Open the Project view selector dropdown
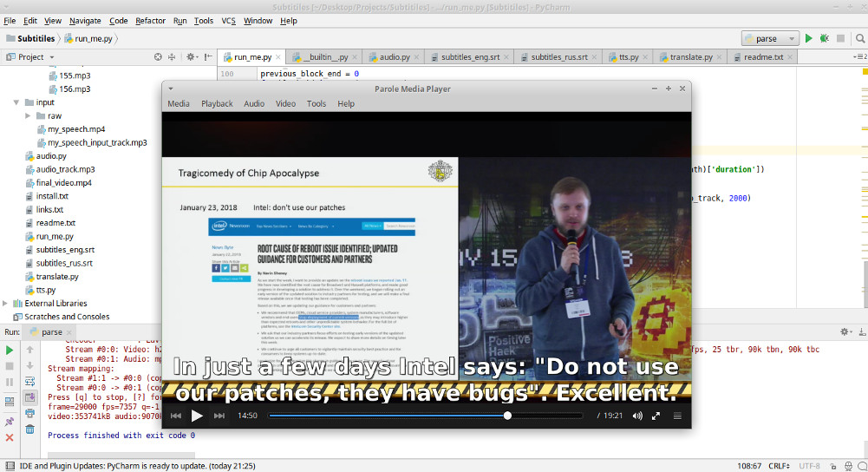 click(52, 57)
